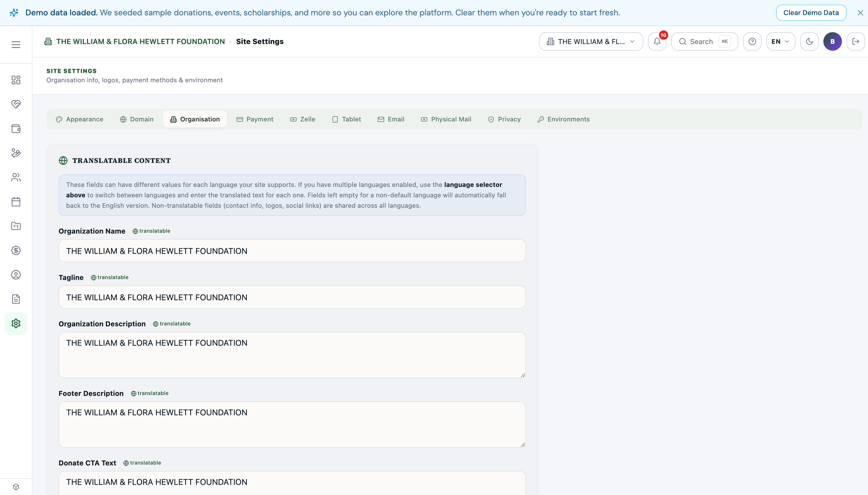Switch to the Privacy tab
The width and height of the screenshot is (868, 495).
(504, 119)
